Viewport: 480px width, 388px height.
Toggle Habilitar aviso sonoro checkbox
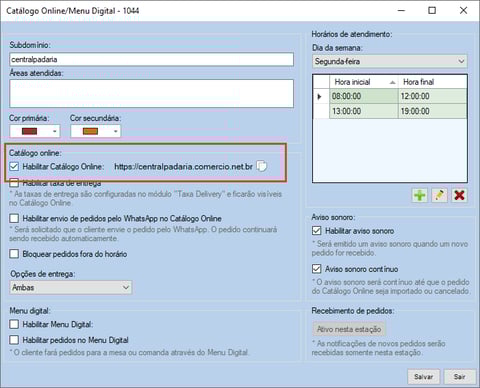316,231
